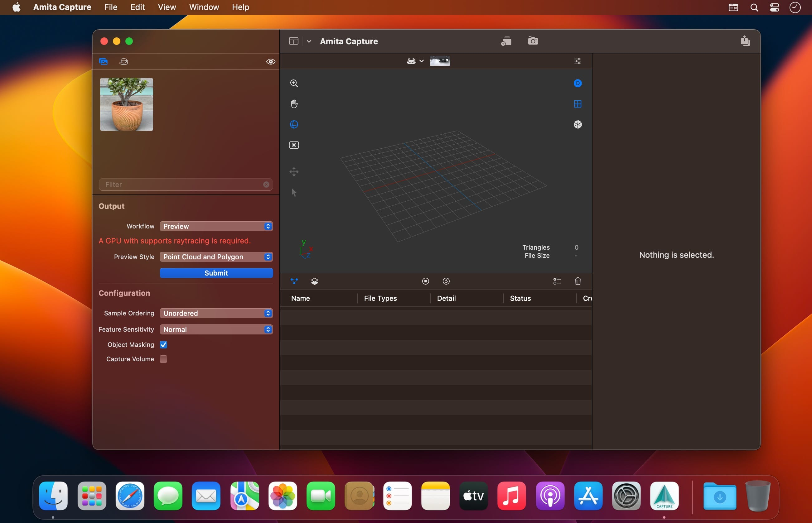This screenshot has height=523, width=812.
Task: Select the zoom tool in 3D viewport
Action: click(x=293, y=83)
